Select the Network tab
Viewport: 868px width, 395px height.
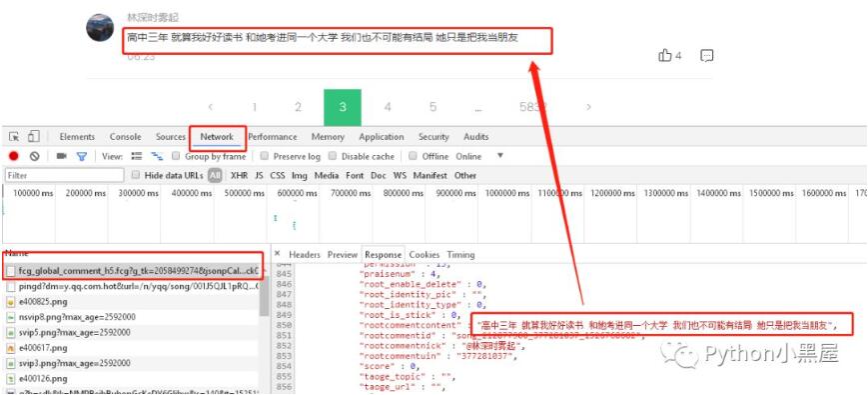[x=217, y=137]
